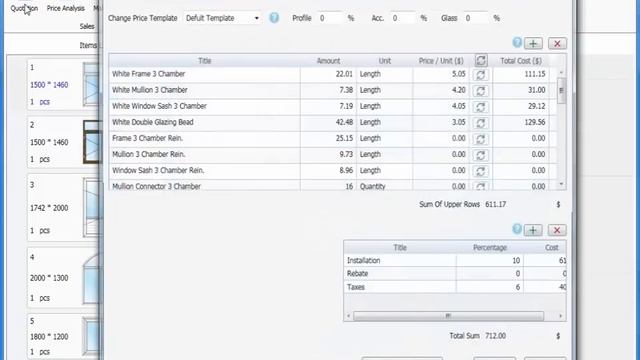Delete a row from the upper price table
The image size is (640, 360).
click(557, 43)
